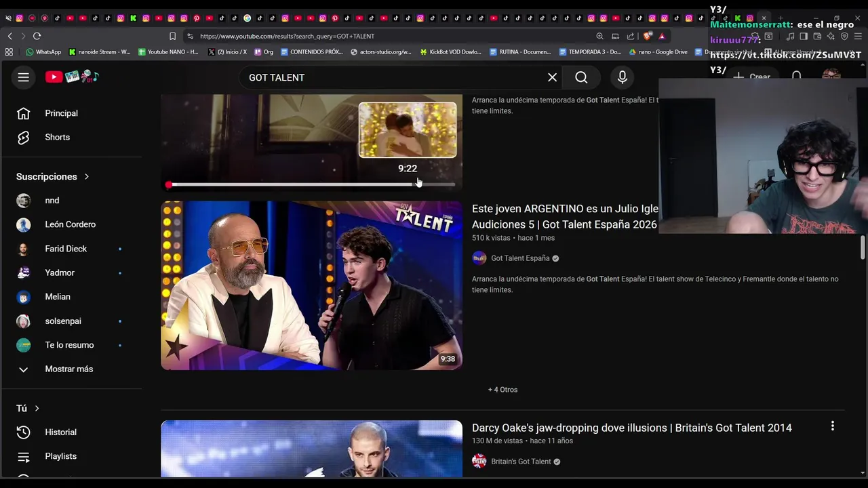Open the Got Talent España channel link
The image size is (868, 488).
520,258
